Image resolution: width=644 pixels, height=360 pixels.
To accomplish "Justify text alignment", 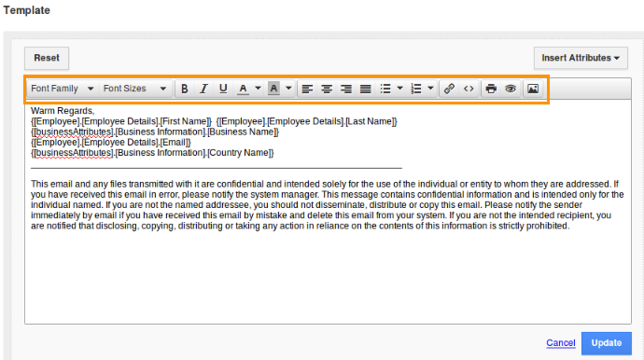I will [365, 89].
